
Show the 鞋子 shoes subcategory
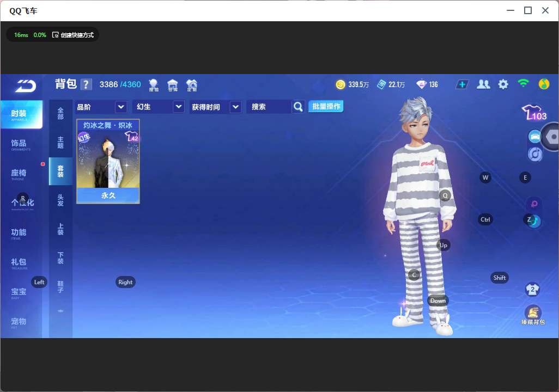coord(60,287)
